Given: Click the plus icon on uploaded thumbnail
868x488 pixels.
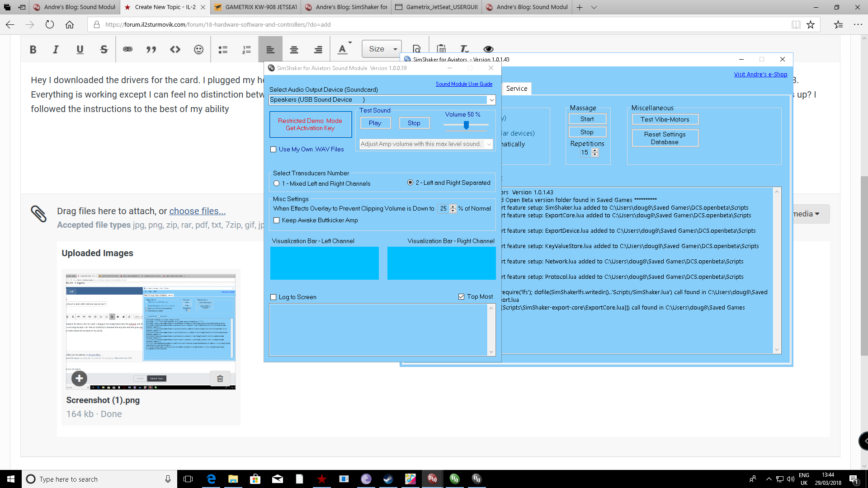Looking at the screenshot, I should pos(79,378).
